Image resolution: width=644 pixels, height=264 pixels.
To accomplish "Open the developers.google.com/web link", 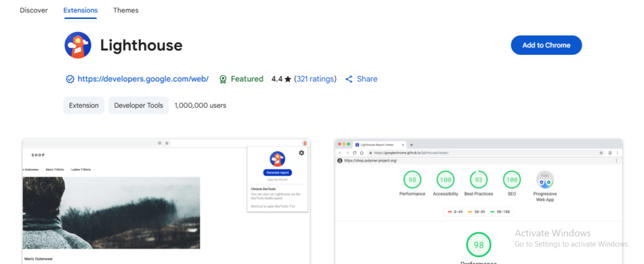I will point(143,79).
